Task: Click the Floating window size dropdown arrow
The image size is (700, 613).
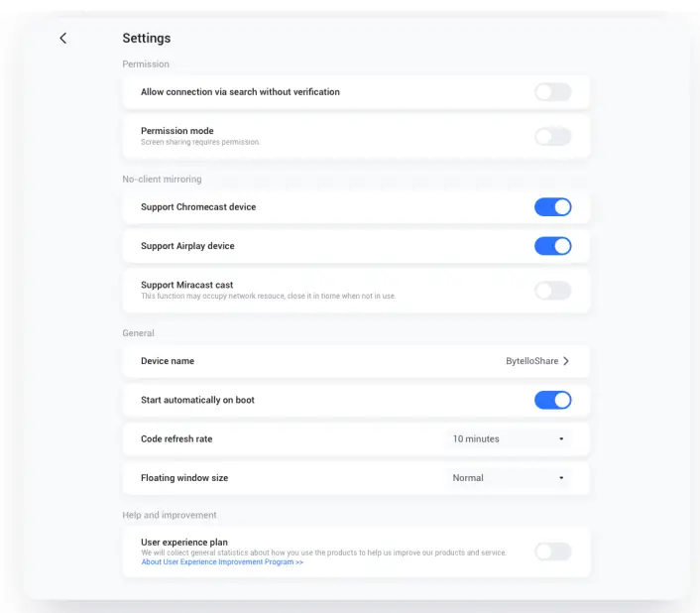Action: pyautogui.click(x=561, y=478)
